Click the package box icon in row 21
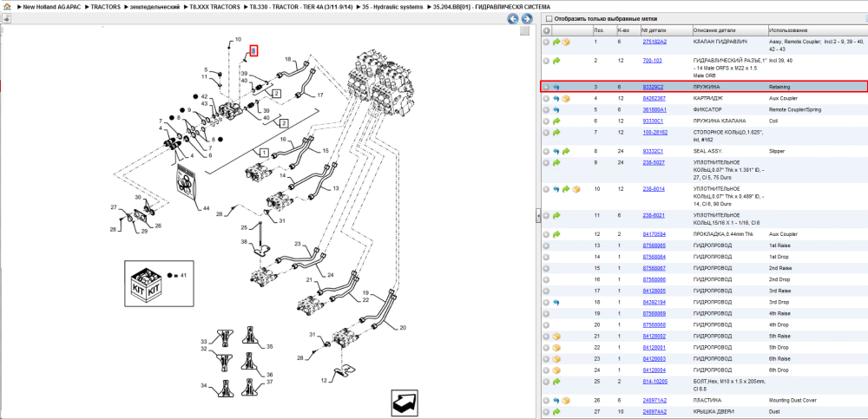The width and height of the screenshot is (868, 419). (556, 336)
